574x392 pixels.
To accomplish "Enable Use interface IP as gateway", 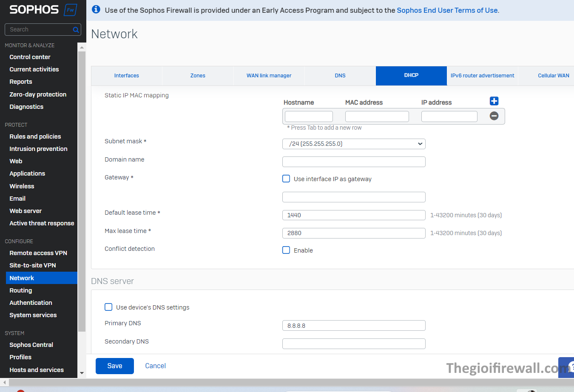I will 286,179.
